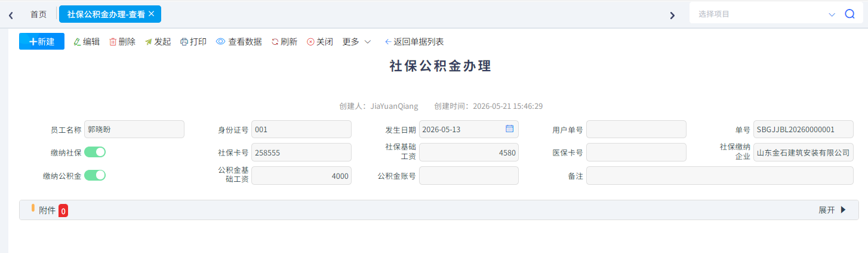Click the 公积金基础工资 field
868x253 pixels.
click(x=301, y=176)
